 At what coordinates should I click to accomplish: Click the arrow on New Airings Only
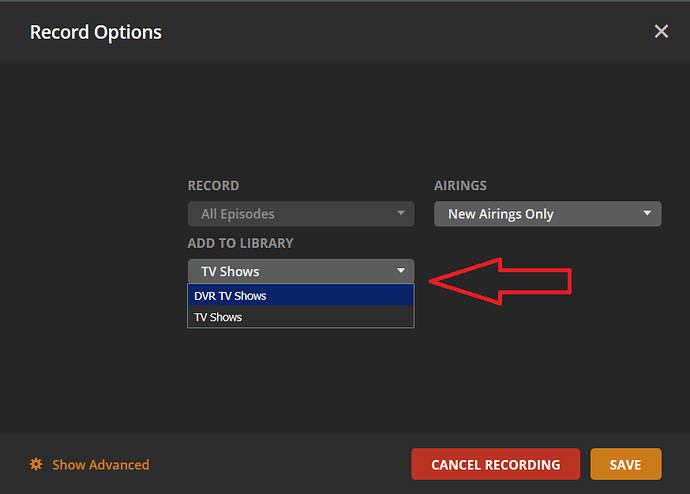(x=647, y=214)
